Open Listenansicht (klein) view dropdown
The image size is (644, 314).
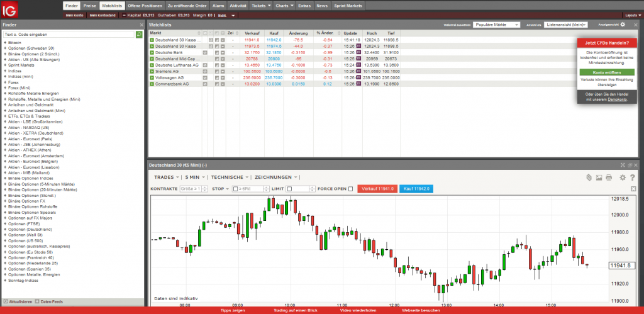pyautogui.click(x=566, y=25)
